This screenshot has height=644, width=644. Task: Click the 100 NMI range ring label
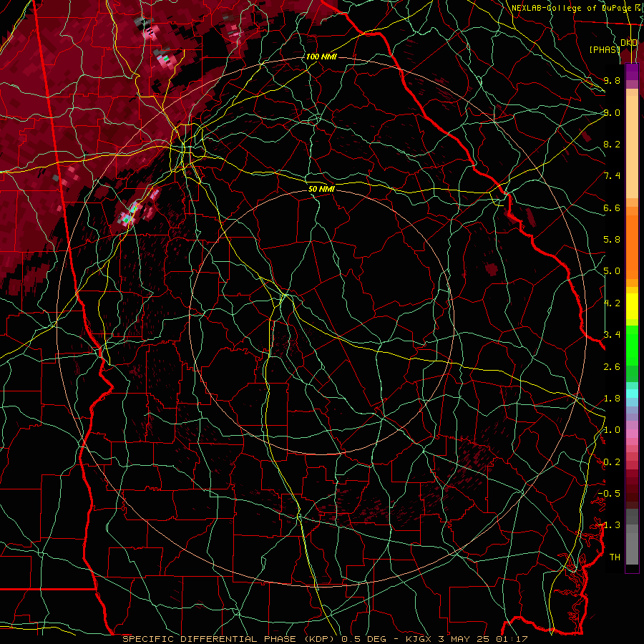click(321, 57)
